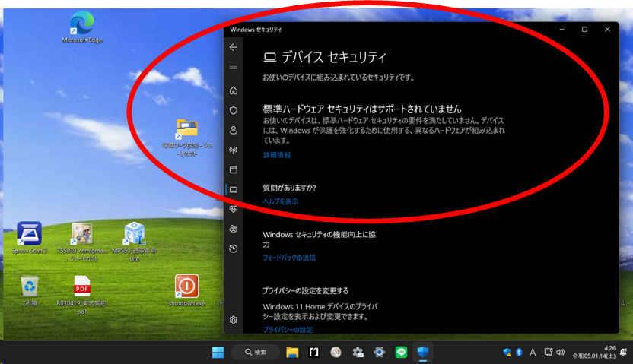The image size is (633, 364).
Task: Open the R030419 PDF file on the desktop
Action: (x=81, y=294)
